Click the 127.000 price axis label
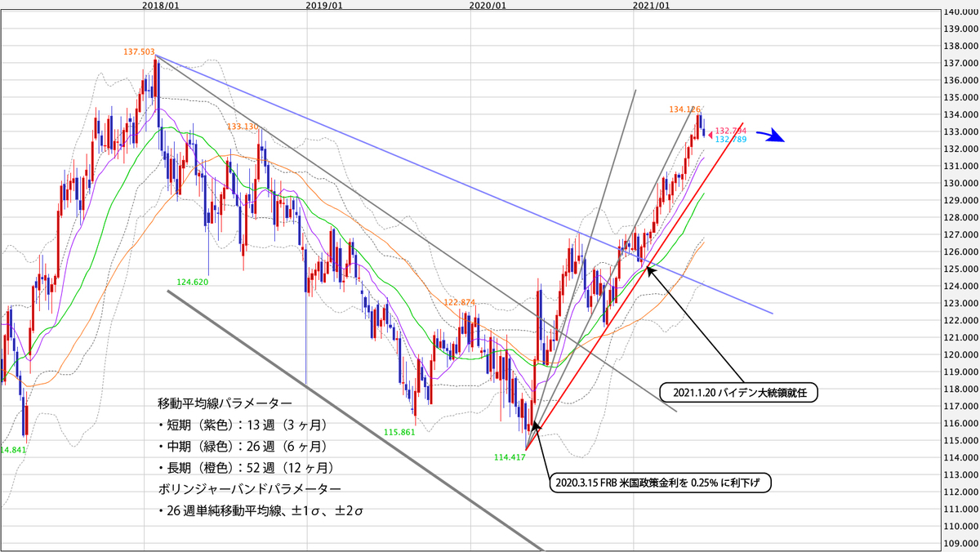 click(960, 234)
